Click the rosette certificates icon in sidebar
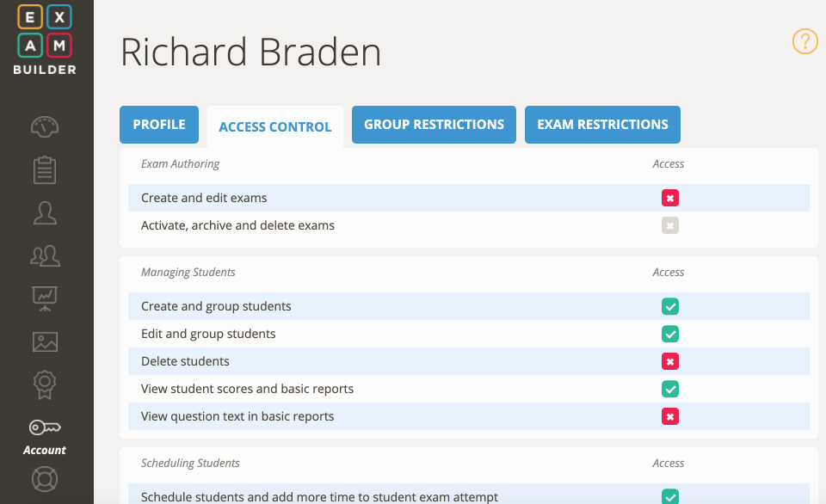Image resolution: width=826 pixels, height=504 pixels. 44,384
